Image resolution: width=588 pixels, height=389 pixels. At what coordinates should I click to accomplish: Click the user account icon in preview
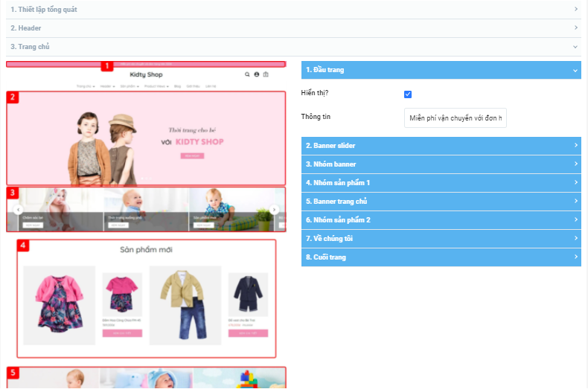coord(257,74)
